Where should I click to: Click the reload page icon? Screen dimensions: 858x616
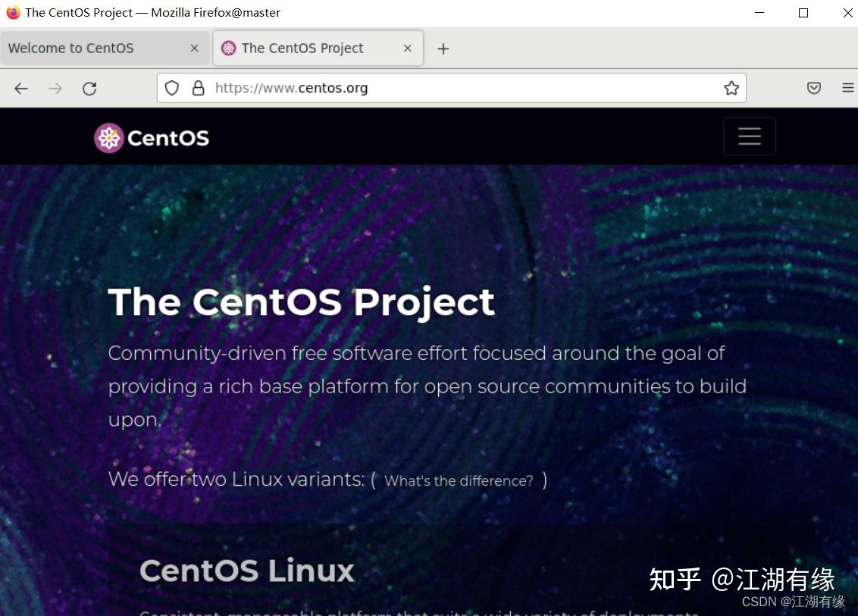(x=89, y=88)
